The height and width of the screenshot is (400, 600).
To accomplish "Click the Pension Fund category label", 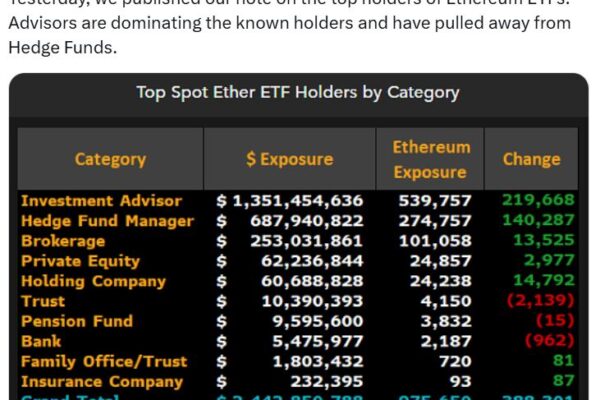I will pos(78,321).
